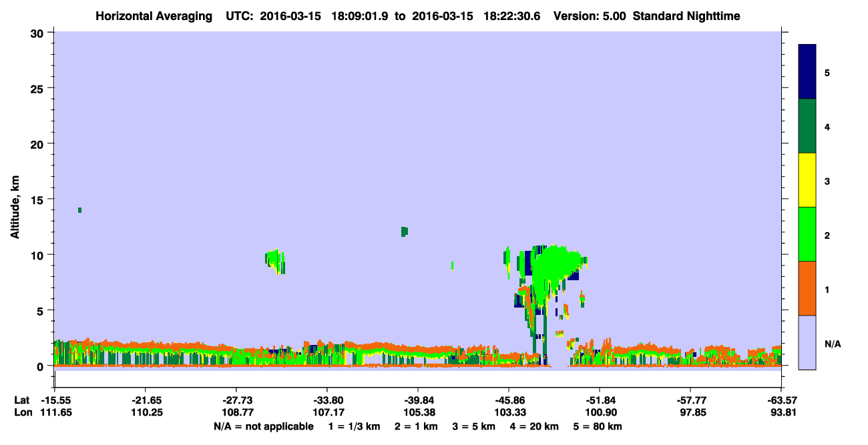Click 'Version: 5.00' in the title
868x445 pixels.
[590, 15]
